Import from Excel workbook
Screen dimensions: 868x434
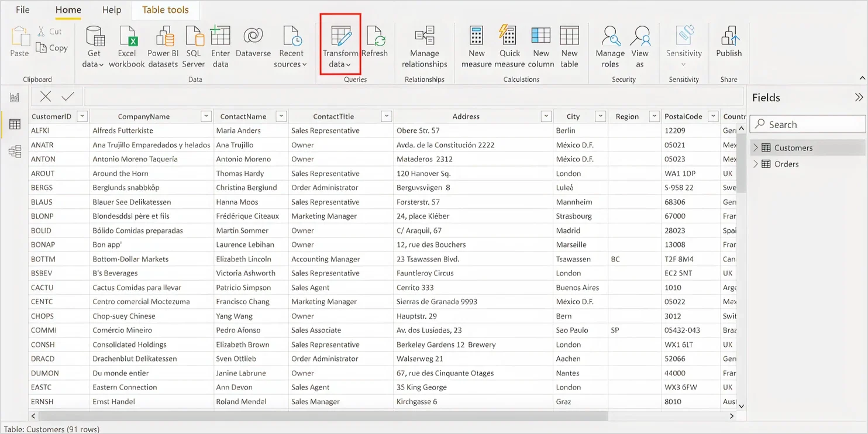(x=127, y=47)
